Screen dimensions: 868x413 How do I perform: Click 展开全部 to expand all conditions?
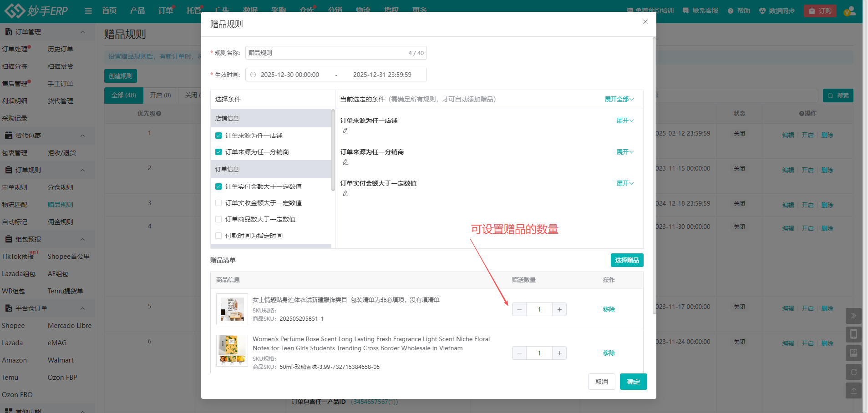point(618,99)
